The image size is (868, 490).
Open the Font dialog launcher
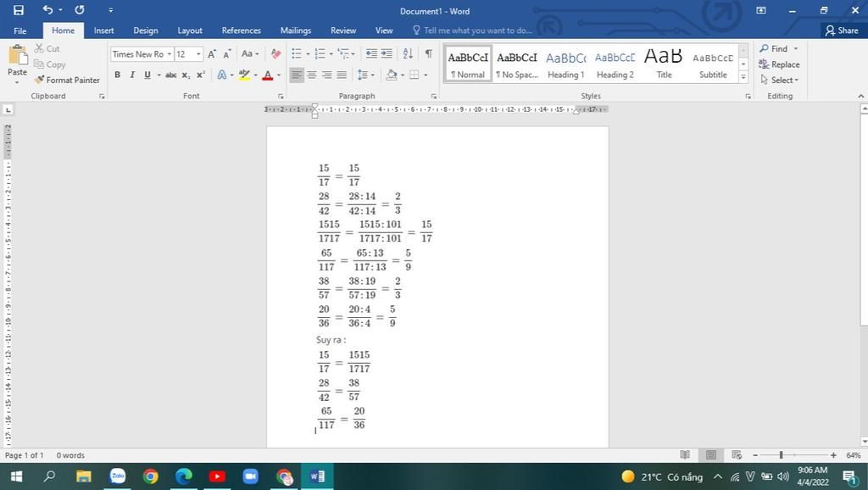pyautogui.click(x=281, y=97)
